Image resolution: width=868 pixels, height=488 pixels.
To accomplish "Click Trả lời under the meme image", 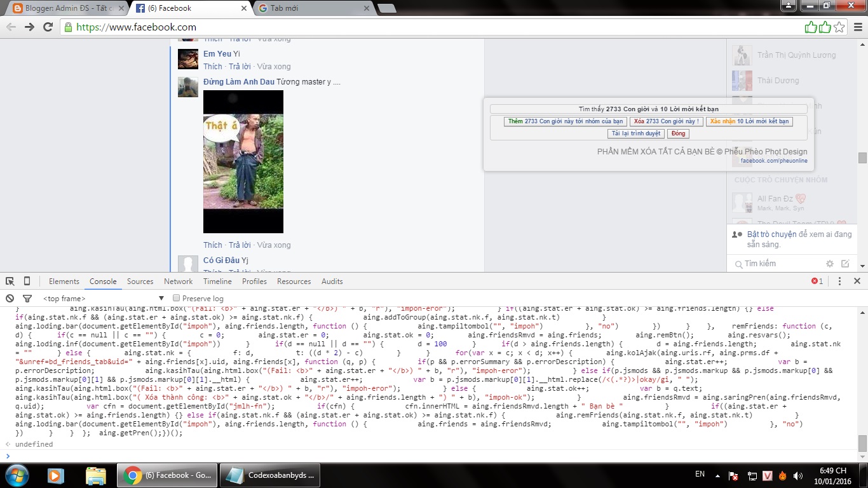I will tap(240, 245).
